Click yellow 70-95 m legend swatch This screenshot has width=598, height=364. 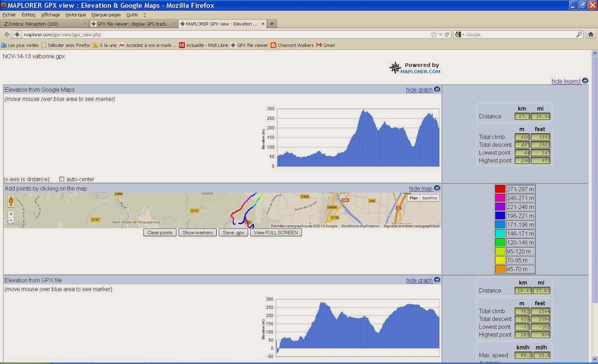coord(500,260)
